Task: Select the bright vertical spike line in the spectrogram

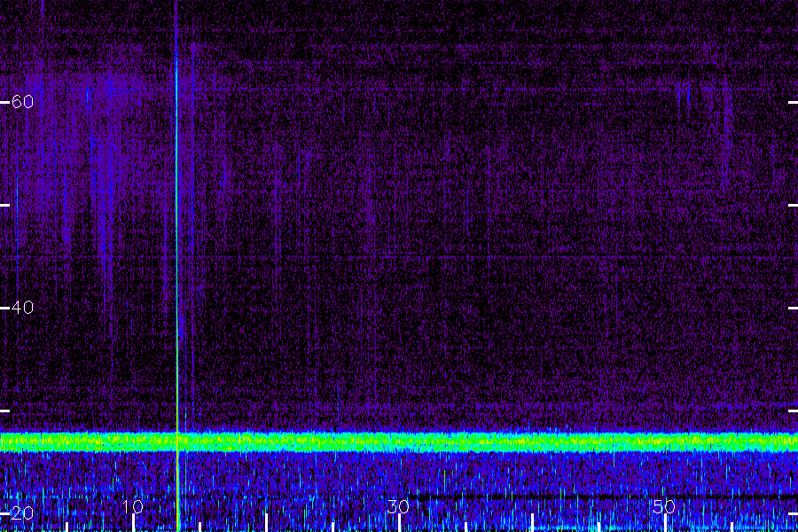Action: pos(177,266)
